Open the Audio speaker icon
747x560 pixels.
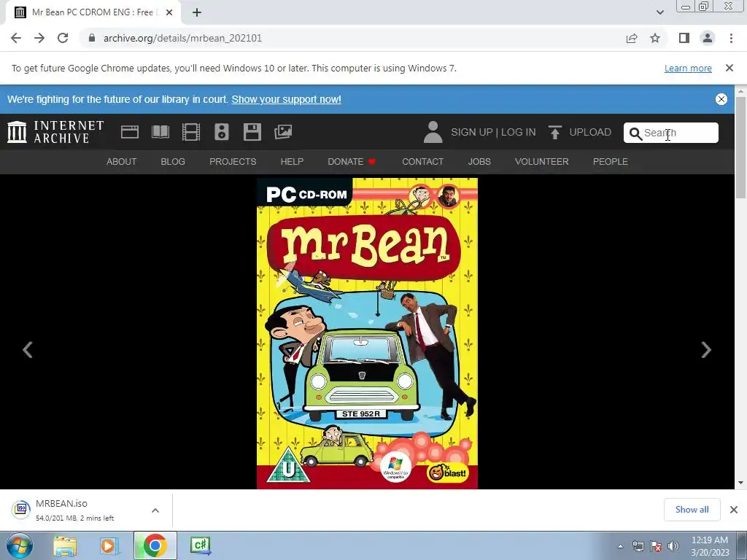tap(222, 132)
